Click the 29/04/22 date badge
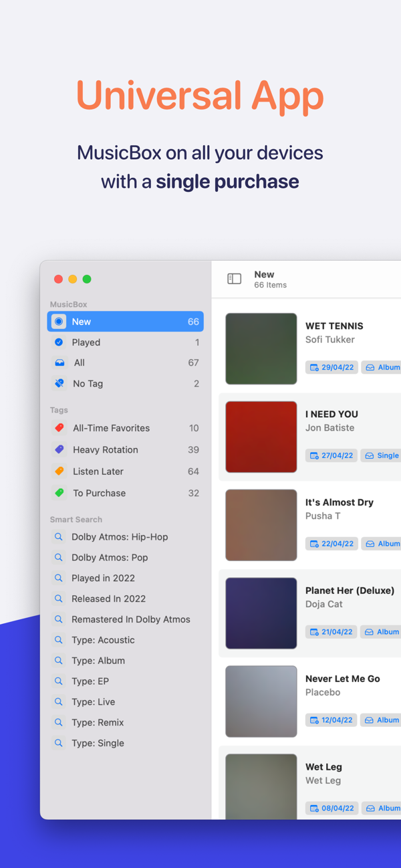401x868 pixels. (331, 367)
